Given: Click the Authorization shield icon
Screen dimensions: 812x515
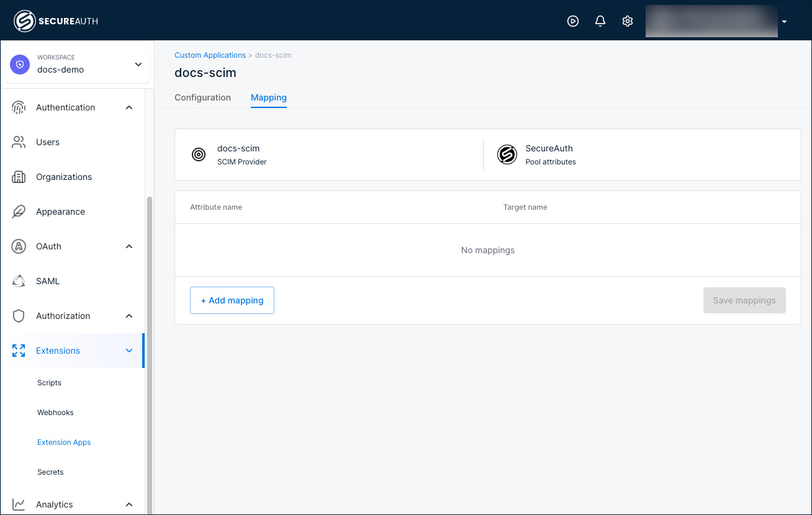Looking at the screenshot, I should click(19, 316).
